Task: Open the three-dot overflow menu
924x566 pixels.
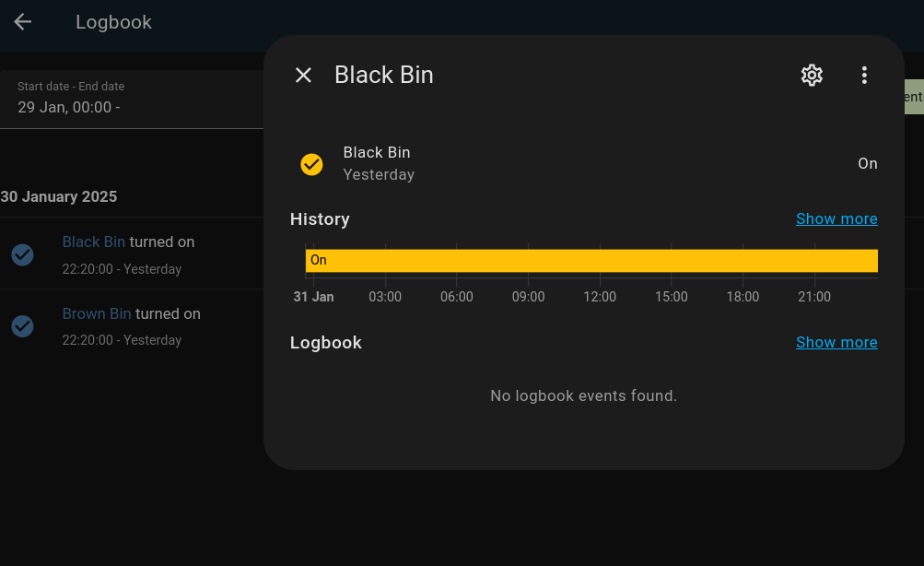Action: tap(864, 76)
